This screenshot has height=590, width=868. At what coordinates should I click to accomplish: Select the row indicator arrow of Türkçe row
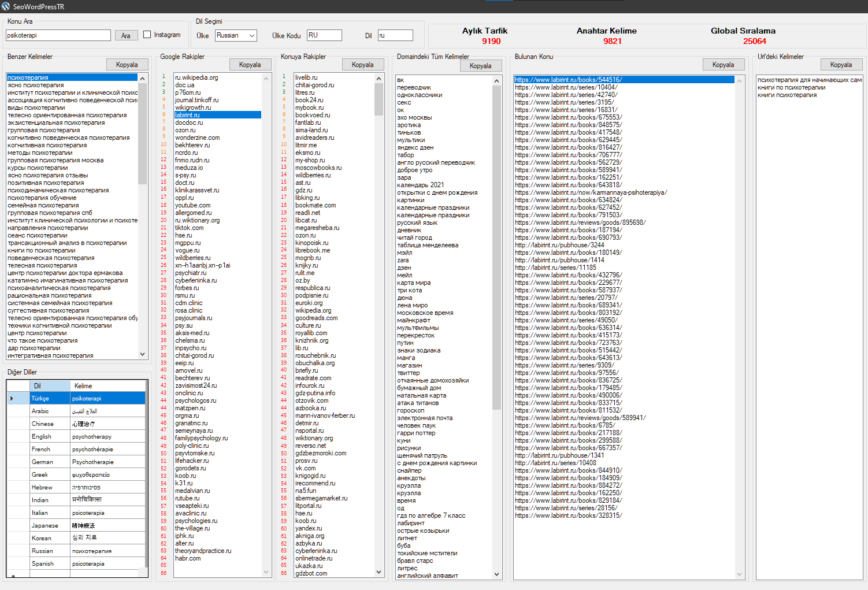[12, 398]
